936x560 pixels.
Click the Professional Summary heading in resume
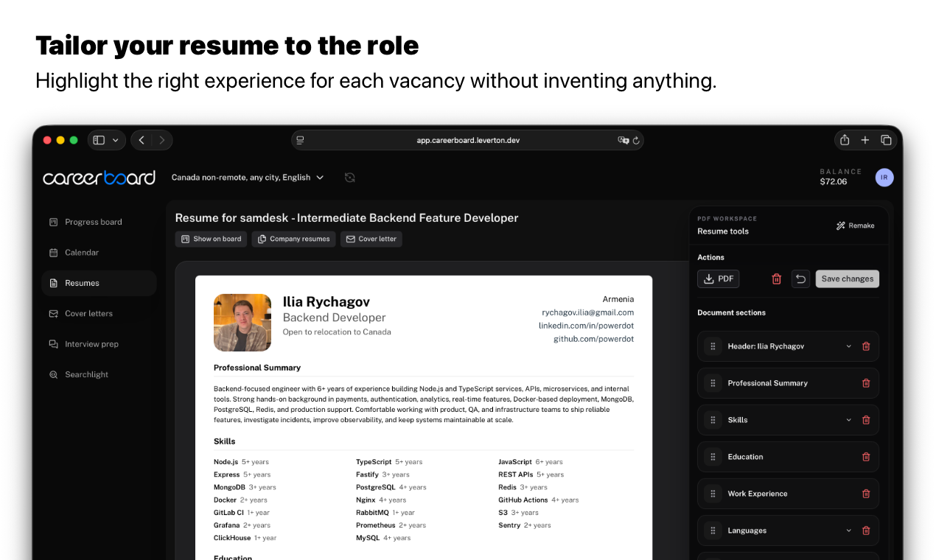257,368
